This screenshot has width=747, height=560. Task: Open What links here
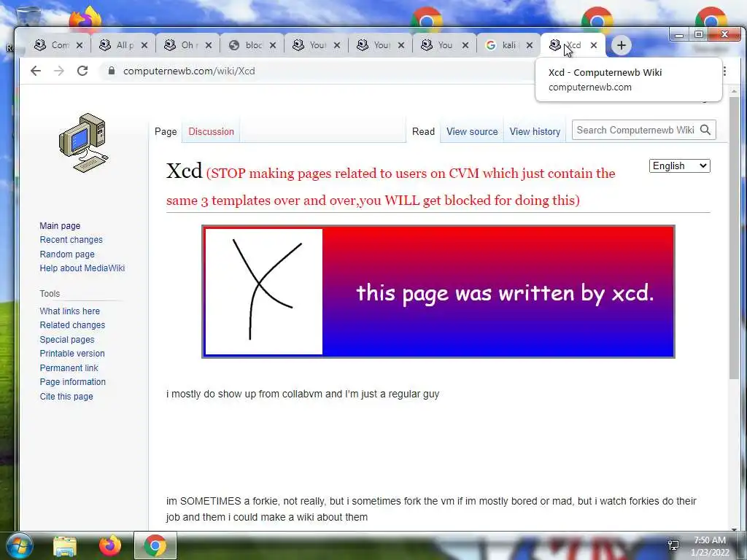coord(69,311)
